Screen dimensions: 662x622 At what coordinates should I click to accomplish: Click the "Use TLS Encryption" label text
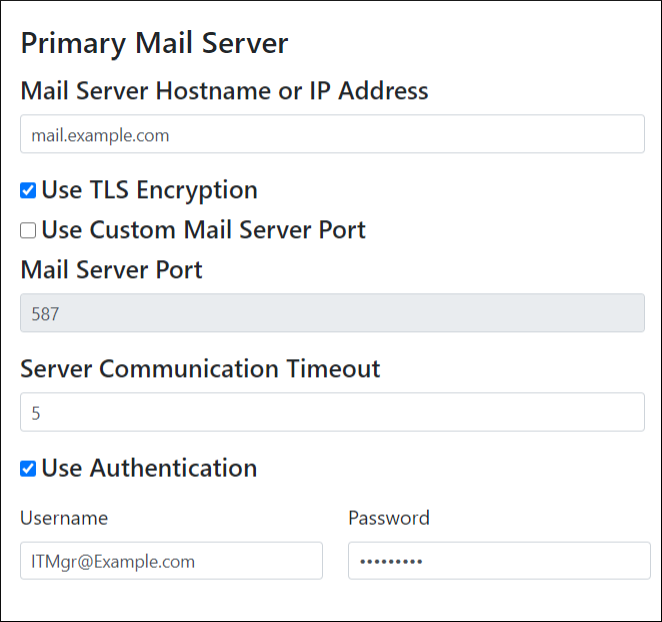pyautogui.click(x=149, y=190)
